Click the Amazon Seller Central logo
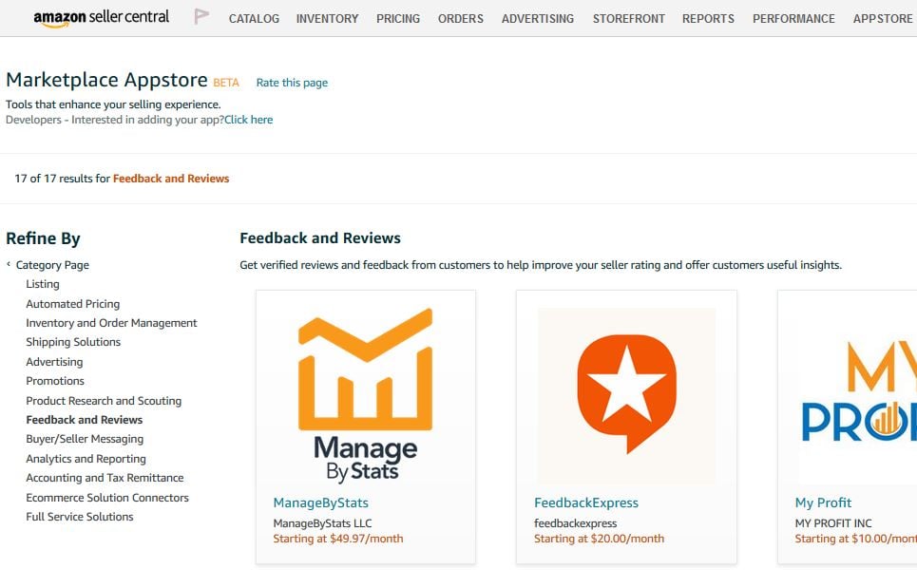This screenshot has width=917, height=588. click(101, 17)
